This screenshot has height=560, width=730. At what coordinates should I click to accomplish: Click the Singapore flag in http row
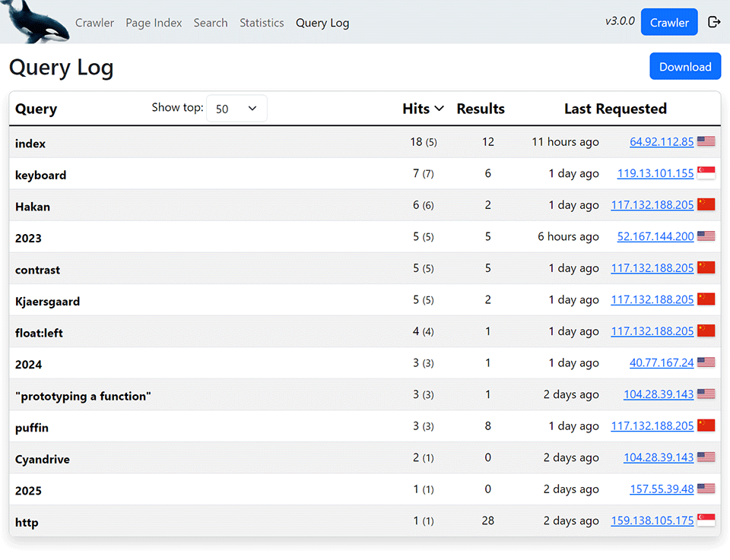[706, 520]
